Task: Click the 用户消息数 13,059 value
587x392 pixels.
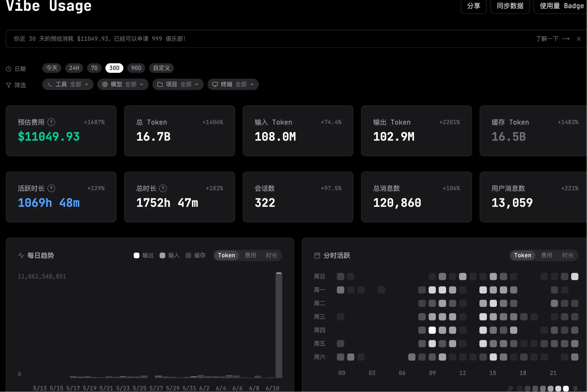Action: pyautogui.click(x=512, y=203)
